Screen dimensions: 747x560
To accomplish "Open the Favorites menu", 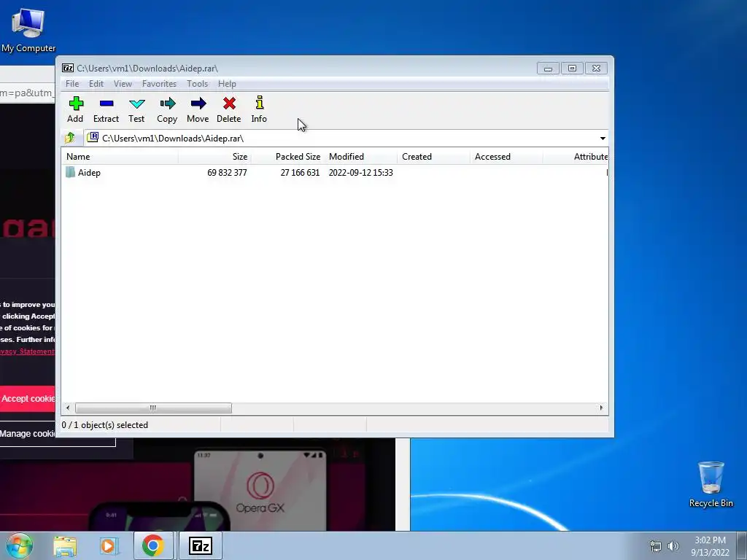I will click(159, 84).
